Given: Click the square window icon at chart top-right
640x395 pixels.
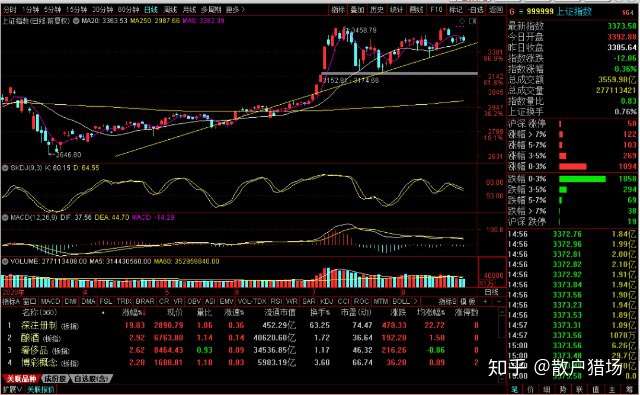Looking at the screenshot, I should click(x=473, y=21).
